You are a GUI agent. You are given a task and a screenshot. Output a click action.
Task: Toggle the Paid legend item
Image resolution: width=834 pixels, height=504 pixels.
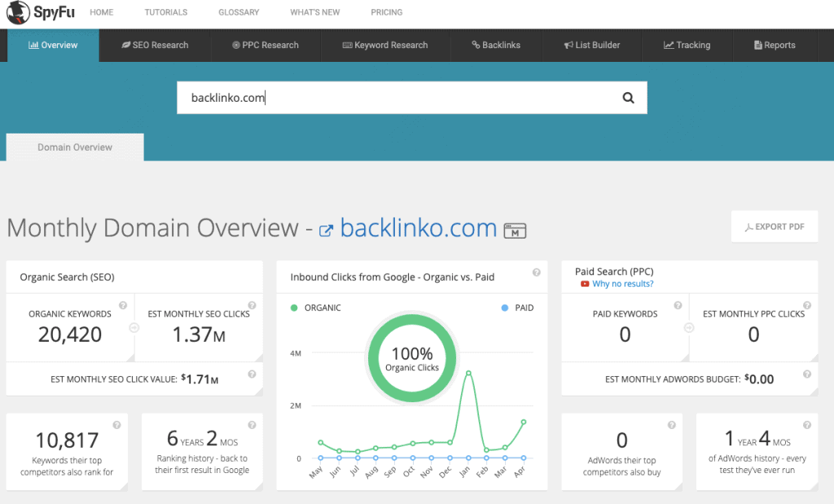click(517, 308)
